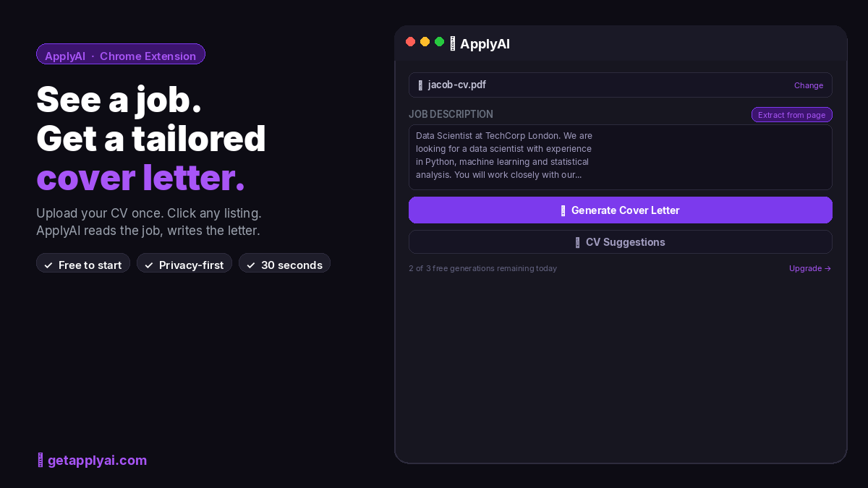Click the green traffic light button
This screenshot has height=488, width=868.
coord(439,42)
